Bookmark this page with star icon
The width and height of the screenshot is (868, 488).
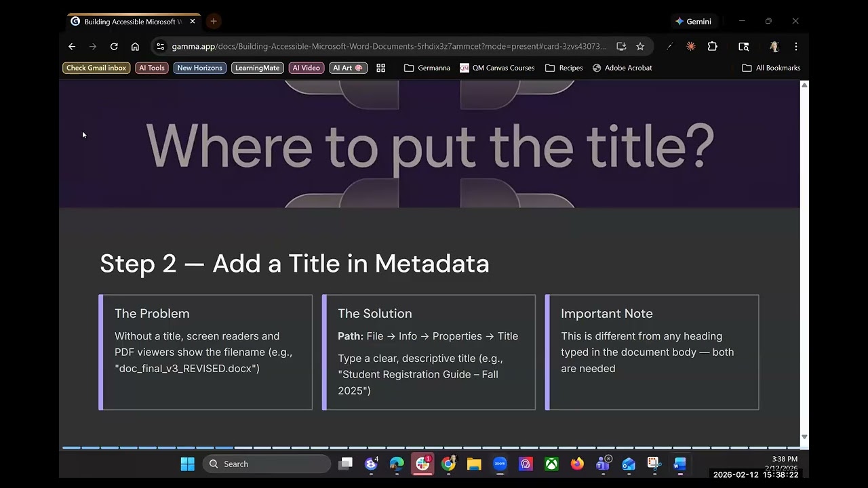tap(640, 47)
